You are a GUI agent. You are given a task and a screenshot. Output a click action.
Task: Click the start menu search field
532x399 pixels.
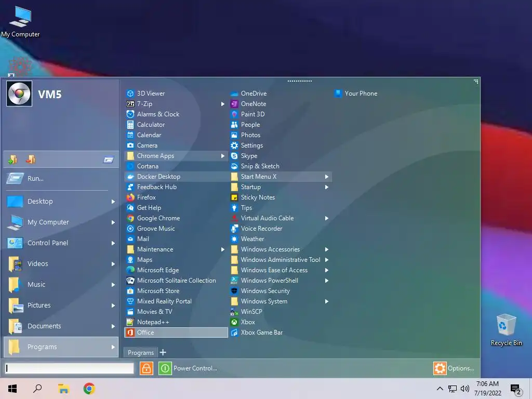pyautogui.click(x=70, y=368)
